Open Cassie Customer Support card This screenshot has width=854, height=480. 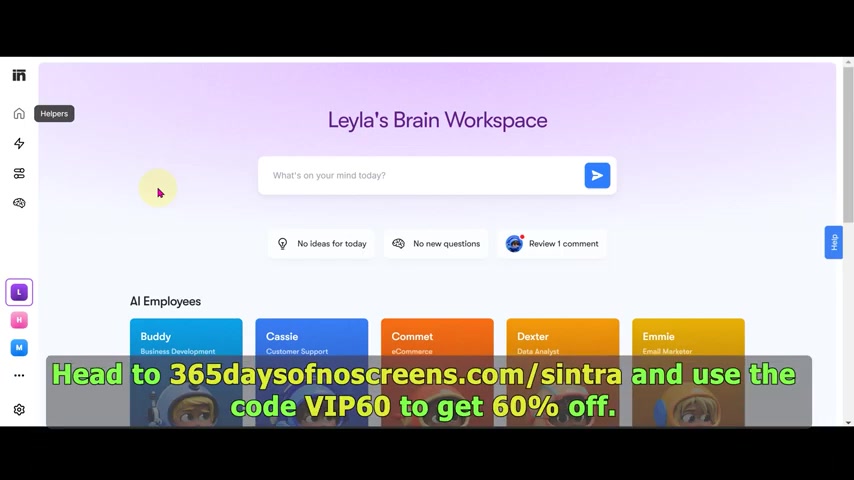(x=312, y=372)
